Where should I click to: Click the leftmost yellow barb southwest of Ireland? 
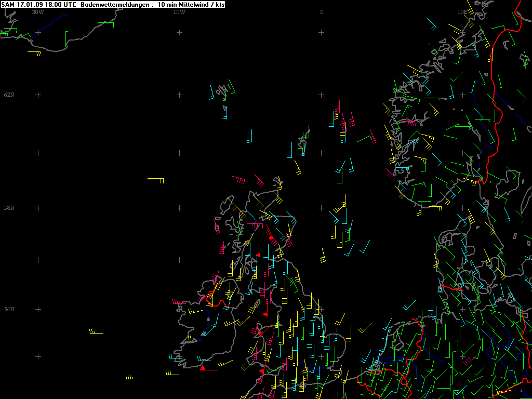(x=132, y=377)
